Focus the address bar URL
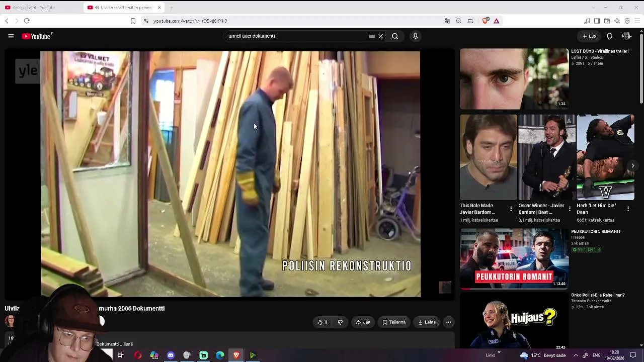 coord(190,21)
